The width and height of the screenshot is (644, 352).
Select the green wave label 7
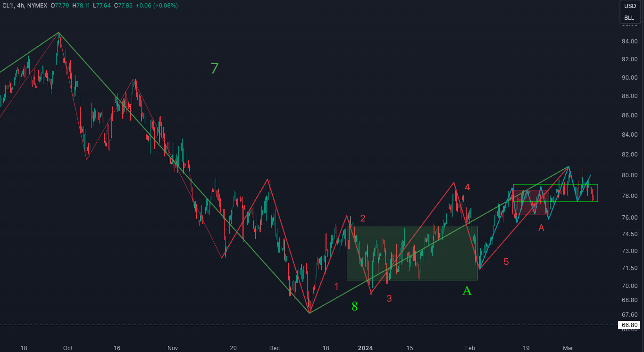click(214, 69)
